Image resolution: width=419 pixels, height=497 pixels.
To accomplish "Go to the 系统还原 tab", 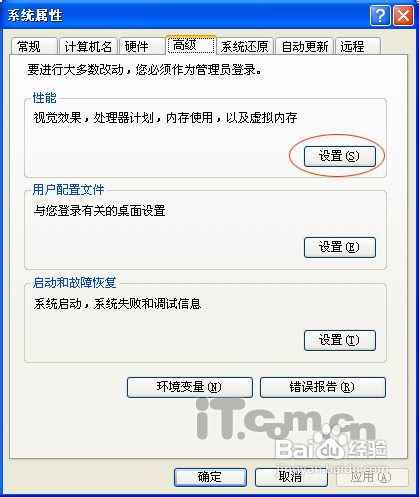I will point(245,46).
